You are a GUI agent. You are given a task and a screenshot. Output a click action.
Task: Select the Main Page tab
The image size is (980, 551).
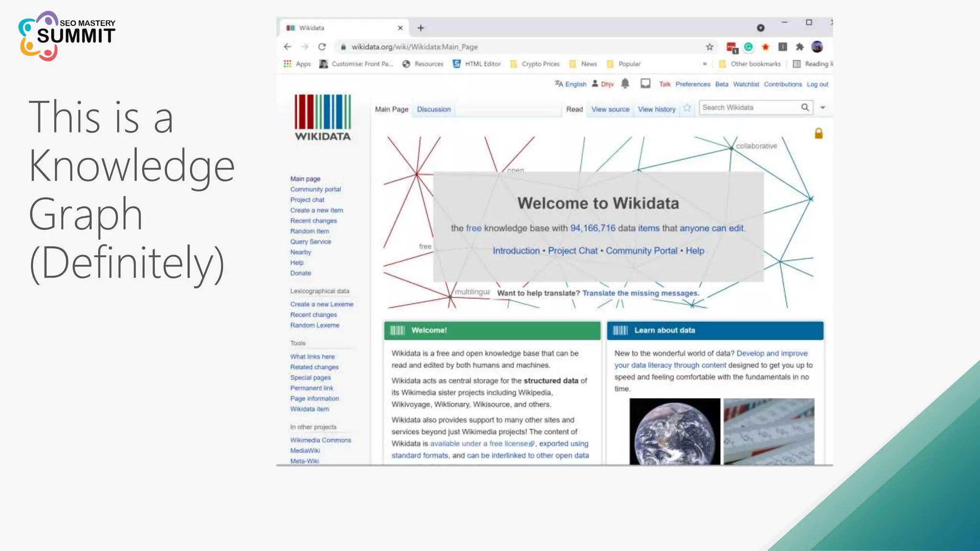[x=391, y=109]
